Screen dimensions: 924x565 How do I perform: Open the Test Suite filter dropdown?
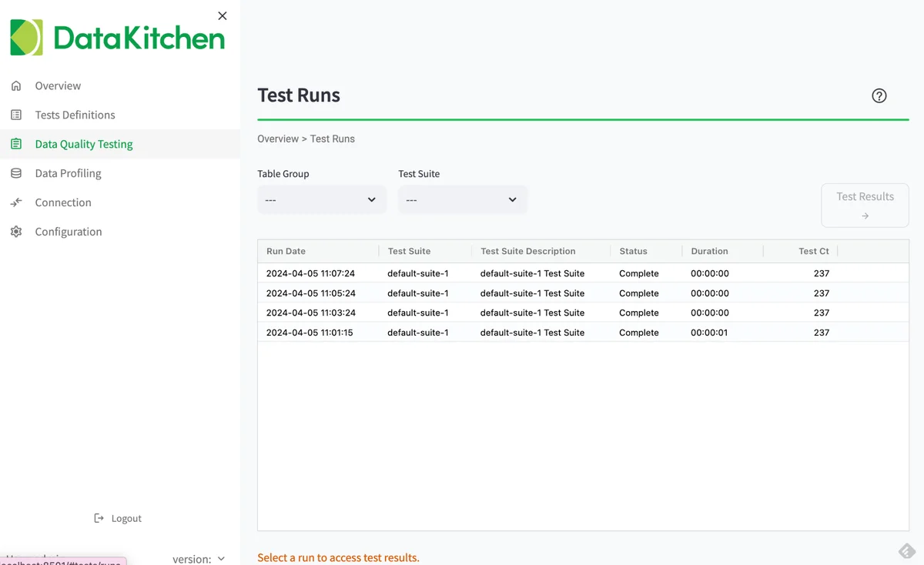(x=462, y=199)
